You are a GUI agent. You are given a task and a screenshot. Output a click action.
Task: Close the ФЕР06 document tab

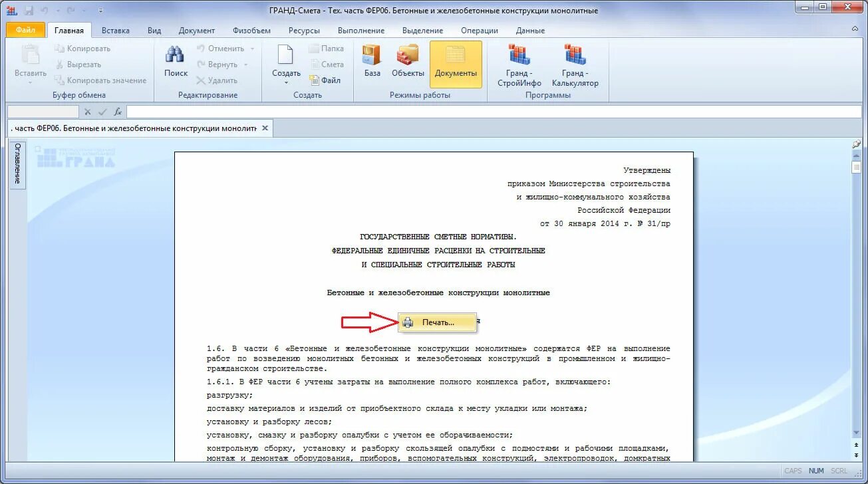265,128
